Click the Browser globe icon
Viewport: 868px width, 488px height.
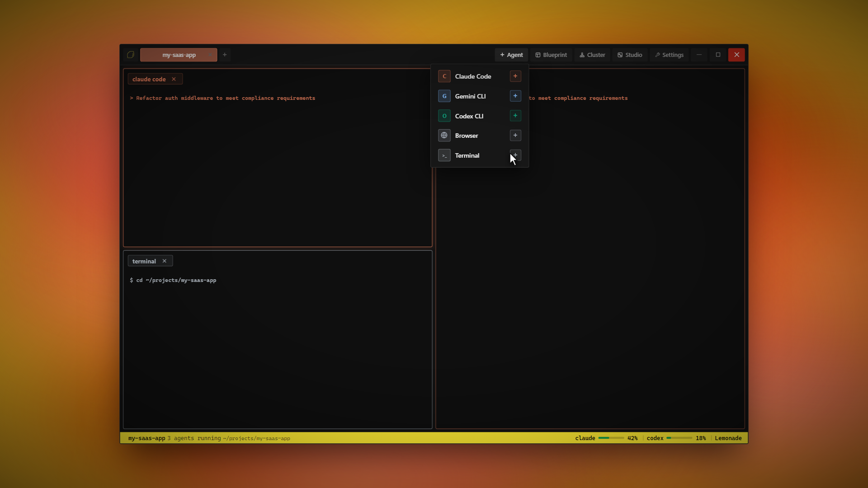444,136
